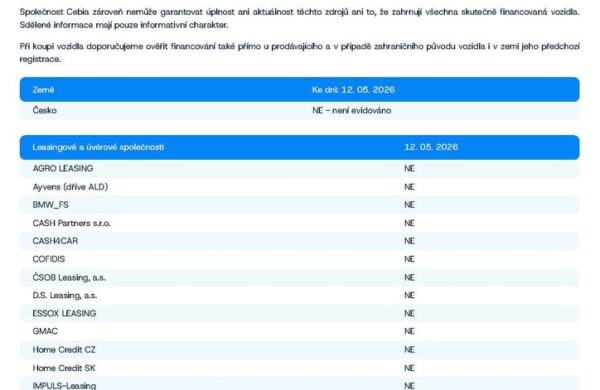
Task: Select 'Leasingové a úvěrové společnosti' header
Action: click(x=98, y=147)
